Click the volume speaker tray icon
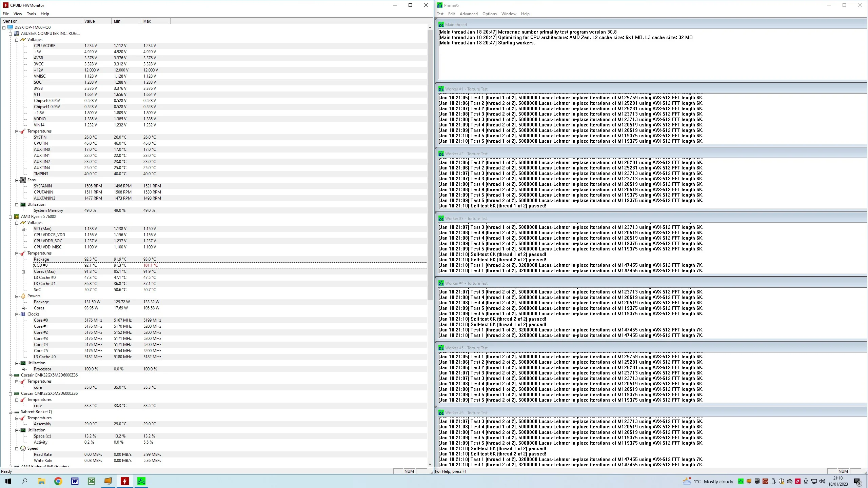Image resolution: width=868 pixels, height=488 pixels. pos(822,481)
